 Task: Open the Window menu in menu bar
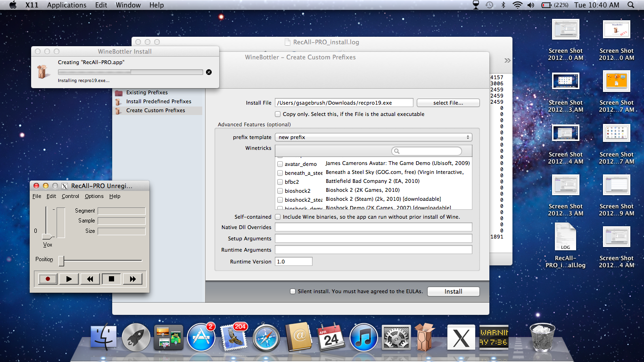pyautogui.click(x=128, y=5)
